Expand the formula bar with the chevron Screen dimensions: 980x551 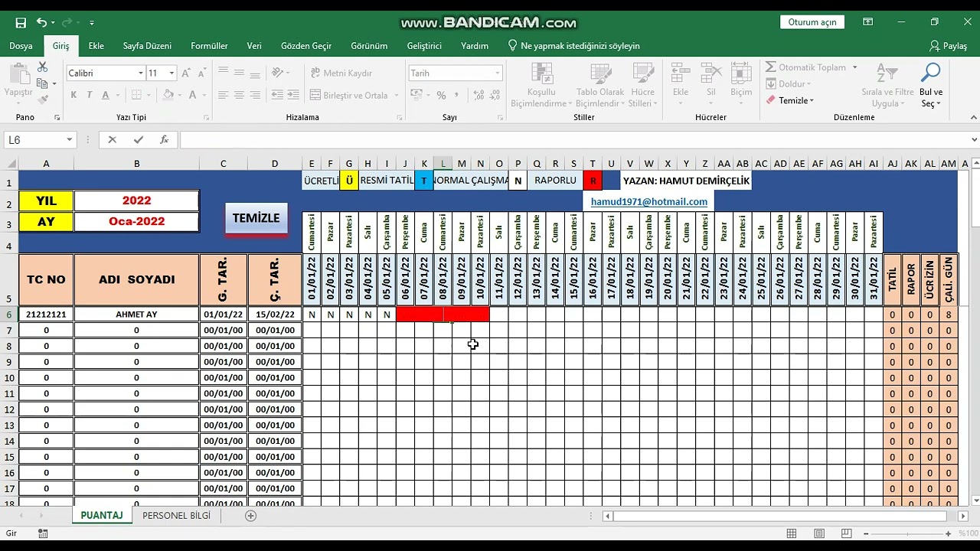point(974,140)
